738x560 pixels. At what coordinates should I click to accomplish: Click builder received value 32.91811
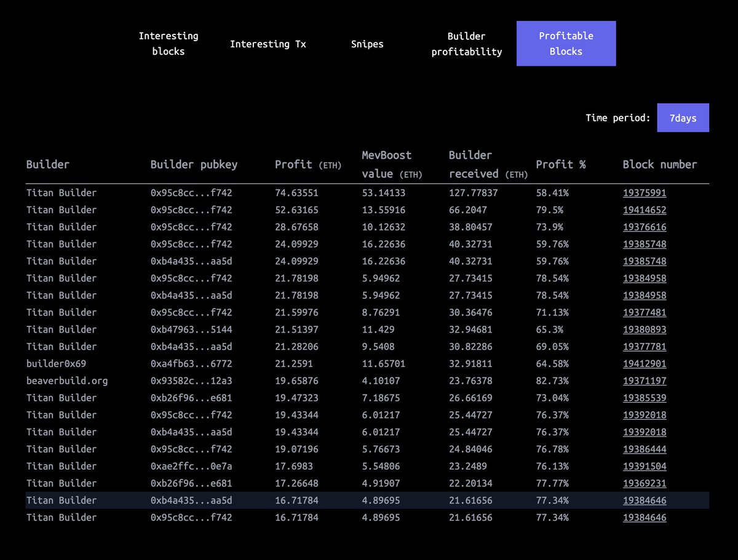[471, 364]
